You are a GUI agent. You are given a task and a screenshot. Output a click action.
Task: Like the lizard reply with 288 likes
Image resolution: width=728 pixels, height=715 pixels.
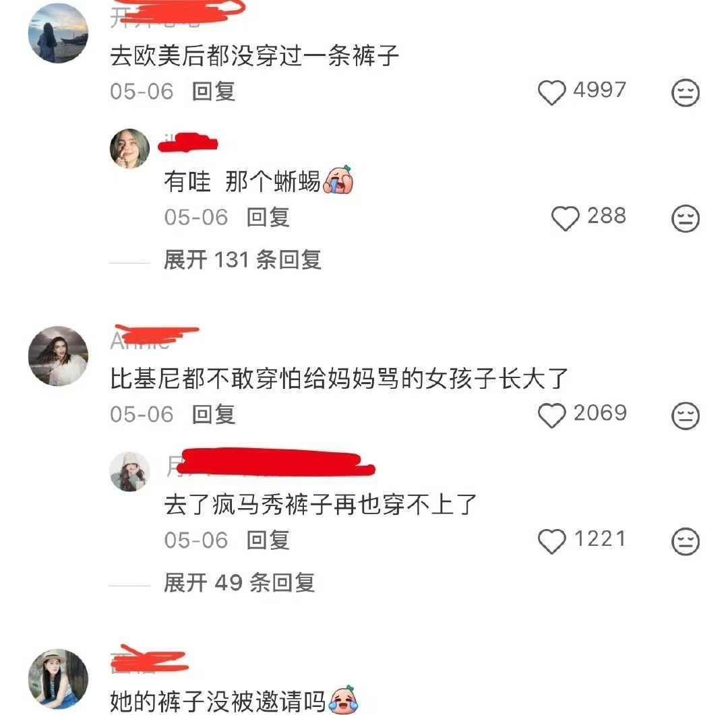click(565, 218)
